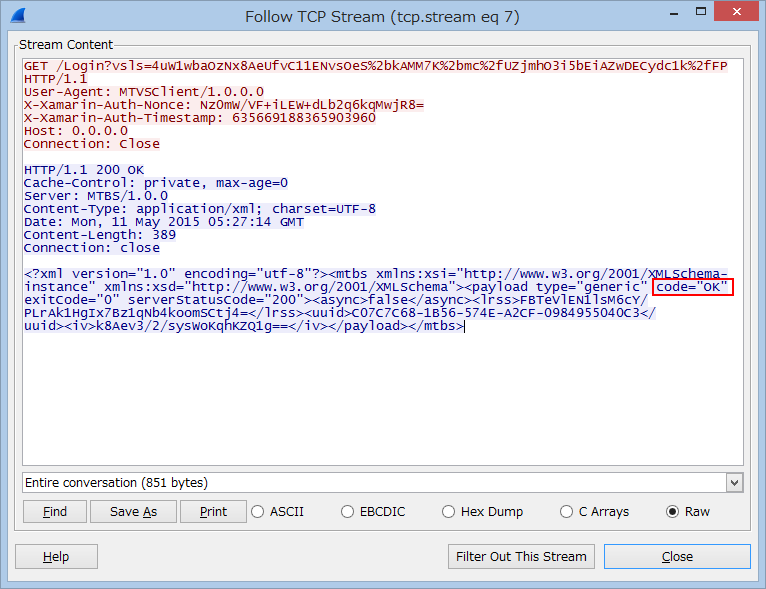Click the red 'Connection: Close' request header
This screenshot has height=589, width=766.
(92, 144)
